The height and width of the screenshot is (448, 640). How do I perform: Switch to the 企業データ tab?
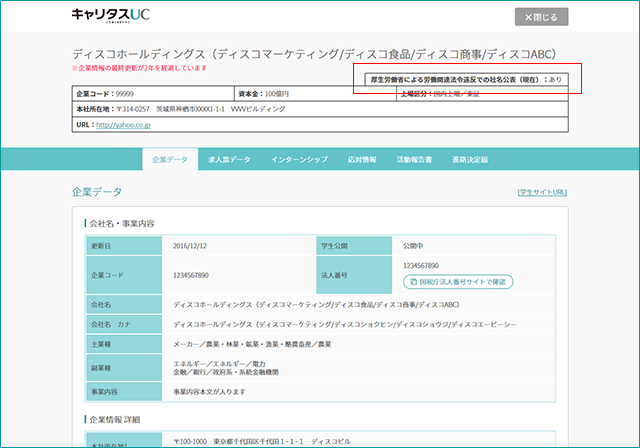pyautogui.click(x=170, y=159)
